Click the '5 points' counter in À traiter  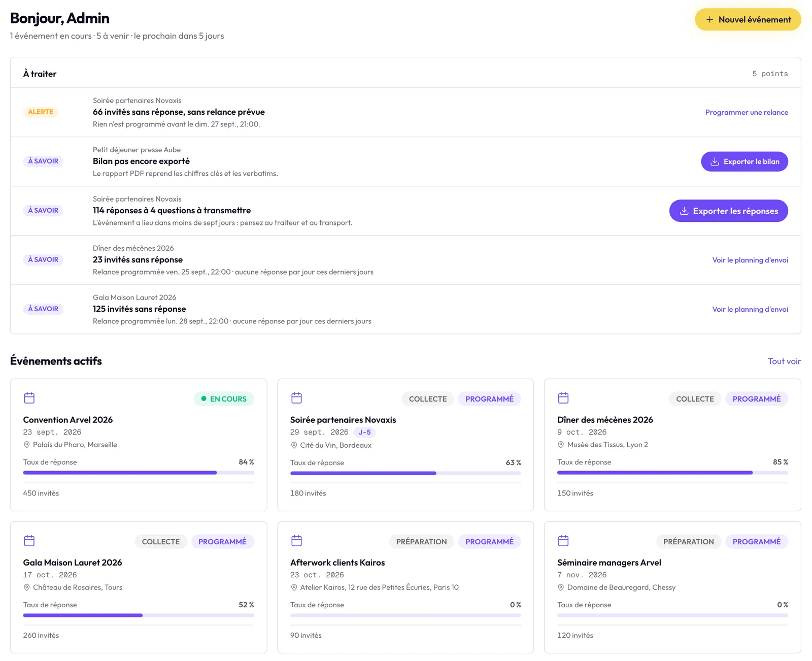[x=770, y=74]
